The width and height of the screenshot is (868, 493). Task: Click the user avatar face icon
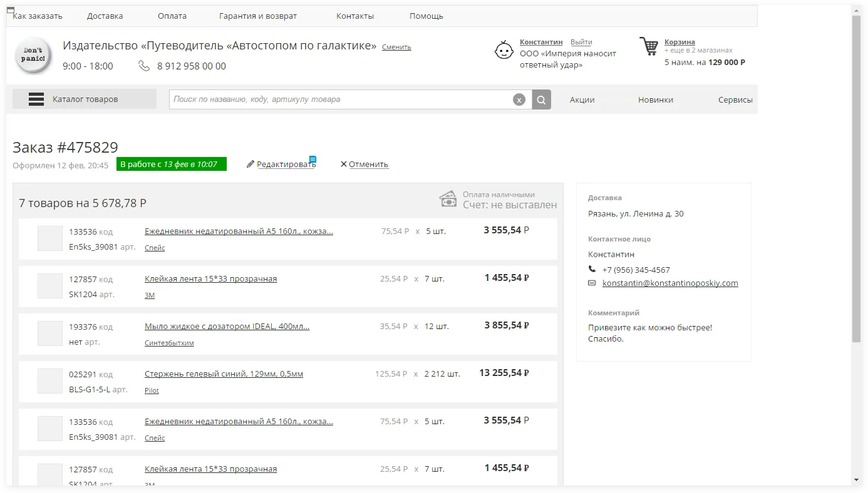point(504,50)
